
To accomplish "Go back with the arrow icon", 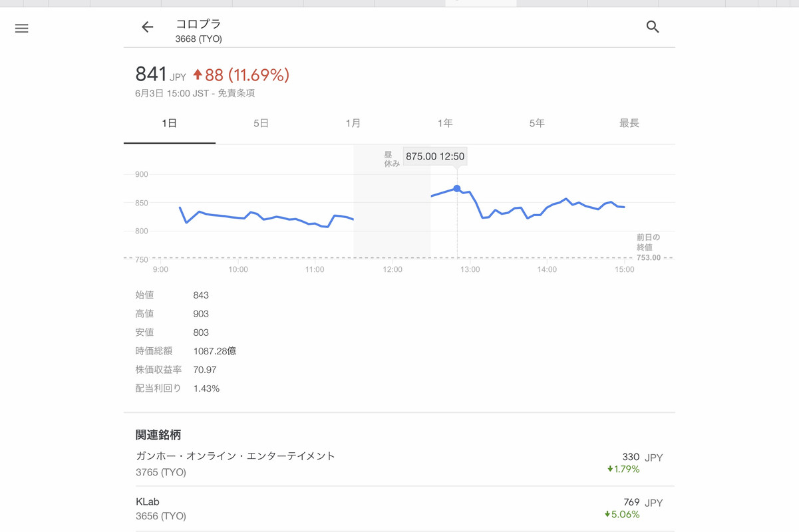I will (x=148, y=27).
